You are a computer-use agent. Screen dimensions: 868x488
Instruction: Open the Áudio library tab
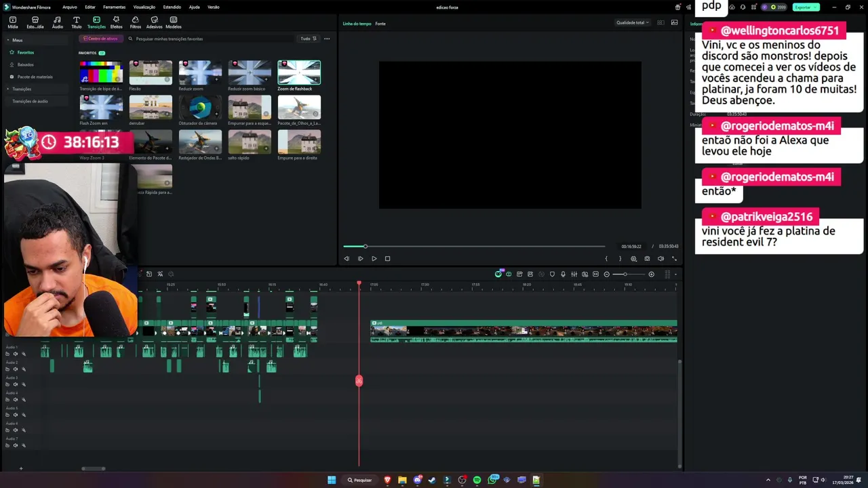58,22
